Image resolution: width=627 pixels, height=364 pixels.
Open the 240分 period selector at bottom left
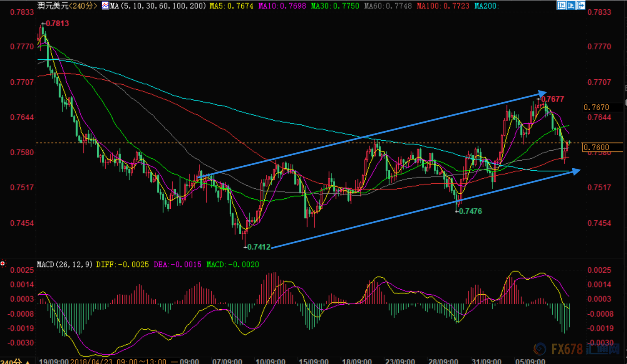[15, 361]
